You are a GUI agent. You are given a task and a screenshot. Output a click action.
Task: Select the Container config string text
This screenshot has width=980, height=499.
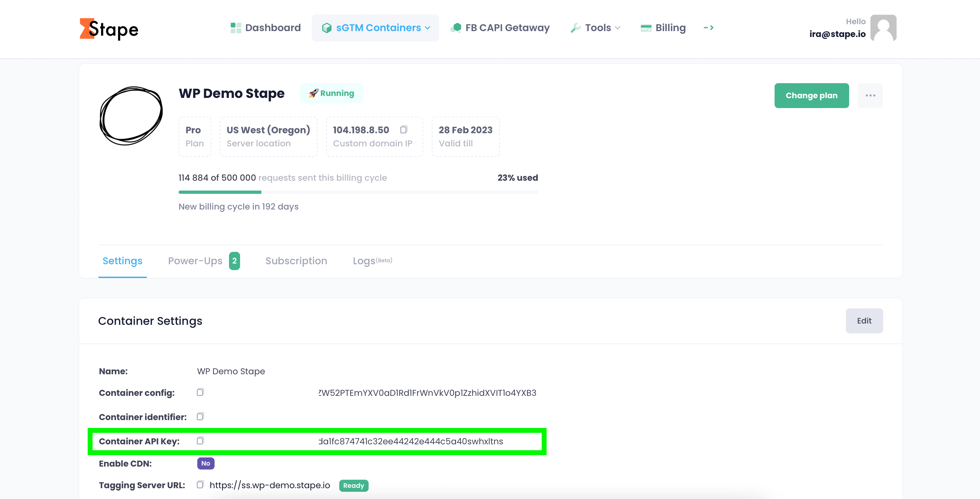[428, 393]
